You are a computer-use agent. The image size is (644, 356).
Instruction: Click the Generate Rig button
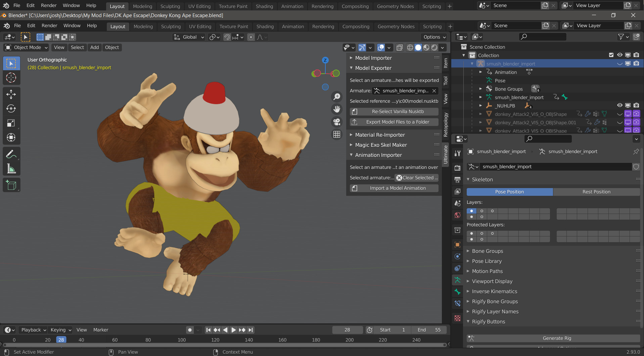tap(553, 338)
